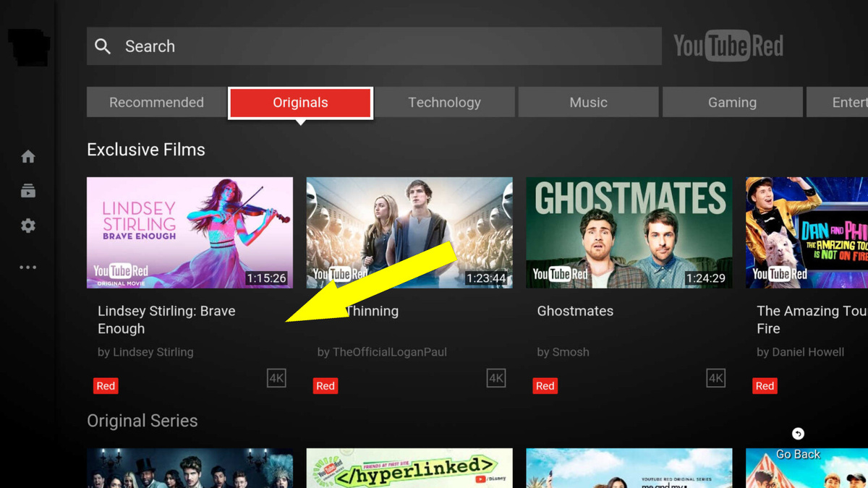The width and height of the screenshot is (868, 488).
Task: Open the Subscriptions library icon in sidebar
Action: coord(28,191)
